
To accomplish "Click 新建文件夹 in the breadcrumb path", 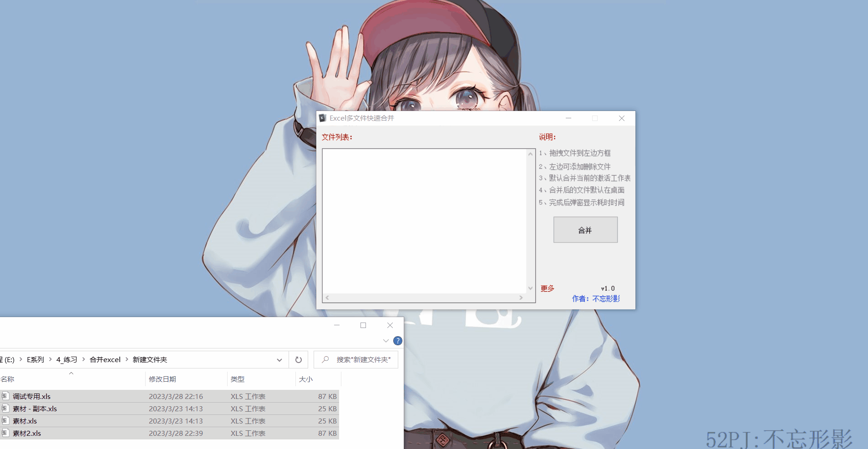I will point(150,359).
